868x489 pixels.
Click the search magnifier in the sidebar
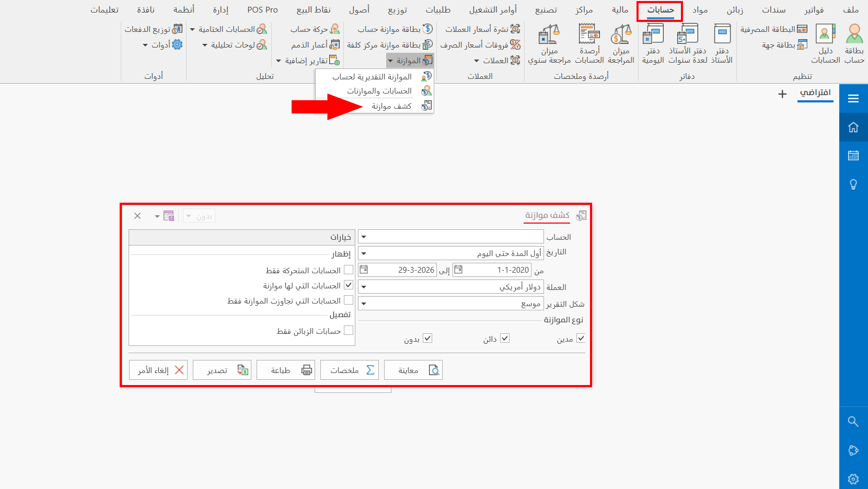coord(853,421)
